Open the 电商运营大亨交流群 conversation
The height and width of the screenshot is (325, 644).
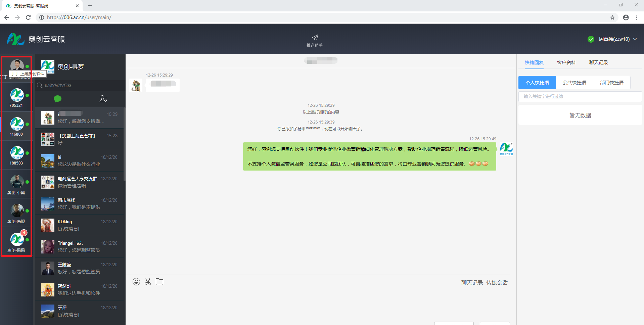(x=80, y=182)
